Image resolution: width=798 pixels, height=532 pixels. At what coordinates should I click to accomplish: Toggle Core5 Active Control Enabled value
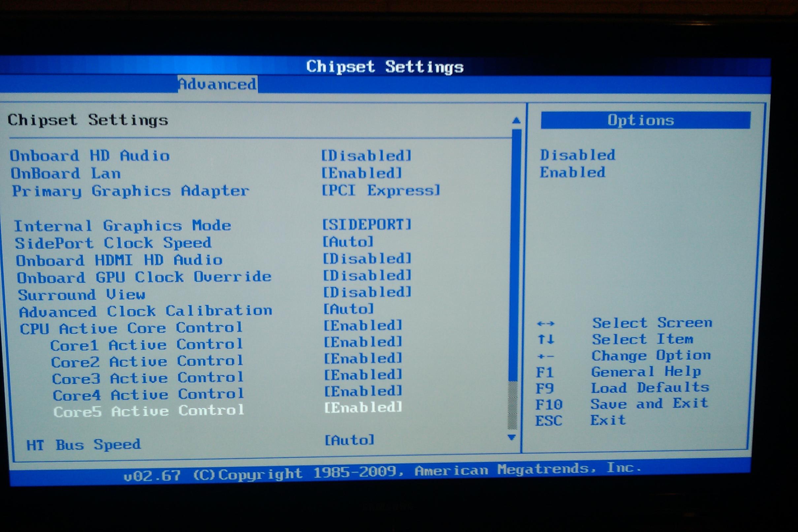tap(363, 407)
